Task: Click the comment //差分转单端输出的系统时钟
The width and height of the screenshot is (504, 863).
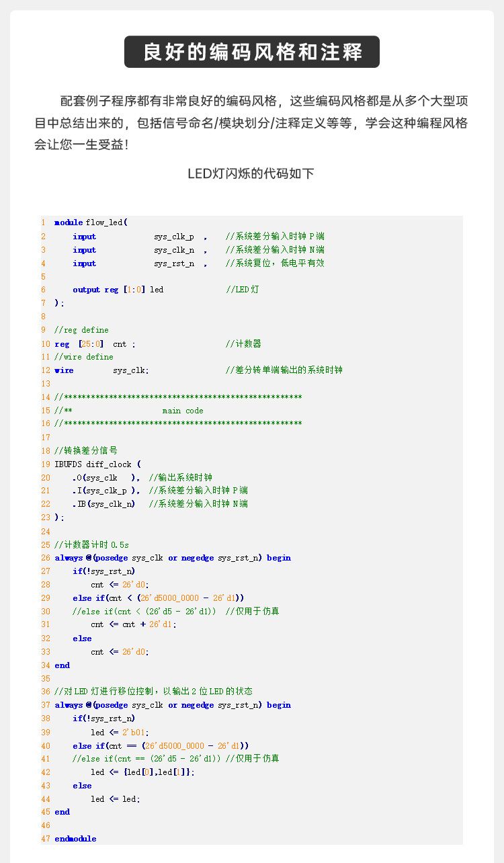Action: [x=284, y=370]
